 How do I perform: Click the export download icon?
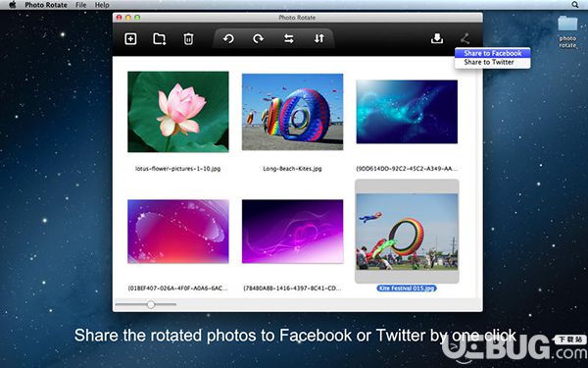[x=437, y=38]
